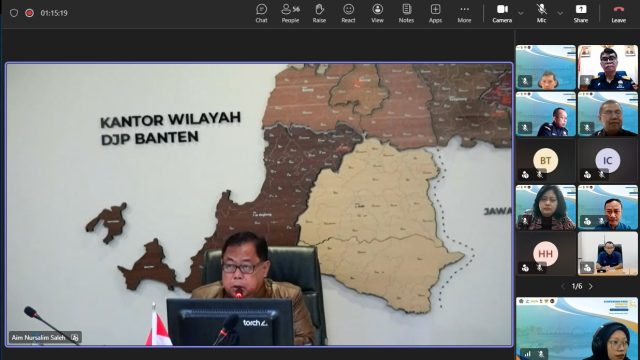Open the React emoji menu
Viewport: 640px width, 360px height.
pos(348,13)
